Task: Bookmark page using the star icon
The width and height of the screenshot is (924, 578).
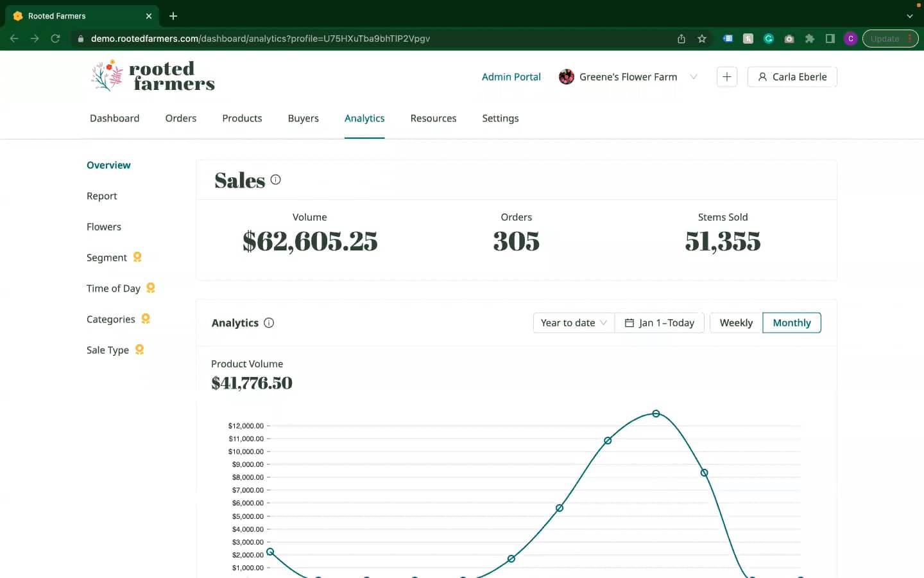Action: (702, 39)
